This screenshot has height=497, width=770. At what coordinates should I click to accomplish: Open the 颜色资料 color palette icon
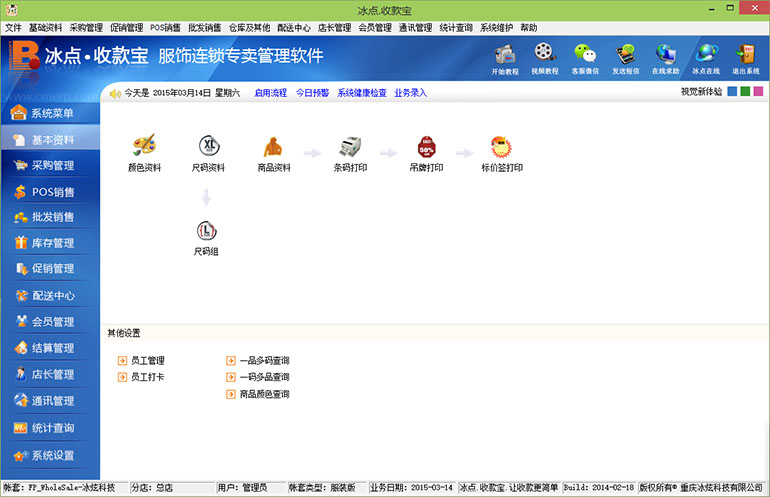[144, 145]
